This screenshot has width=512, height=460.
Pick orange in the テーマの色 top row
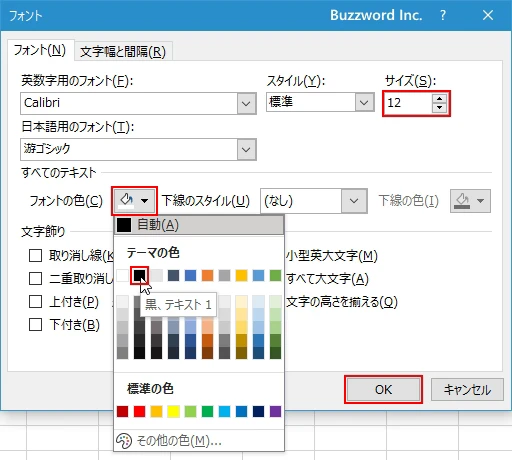207,276
